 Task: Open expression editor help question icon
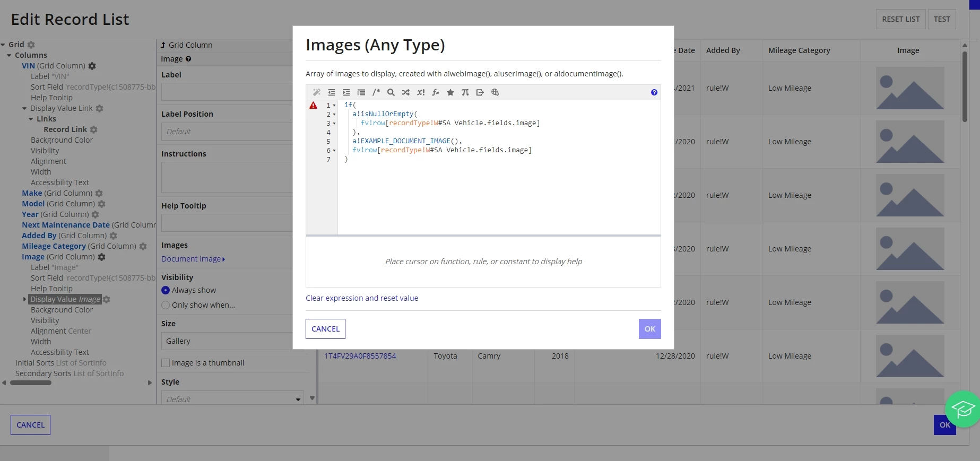coord(654,92)
